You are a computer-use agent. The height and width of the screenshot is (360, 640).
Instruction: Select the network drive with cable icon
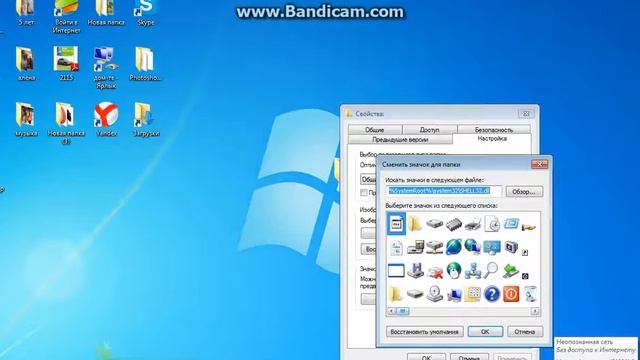(434, 247)
